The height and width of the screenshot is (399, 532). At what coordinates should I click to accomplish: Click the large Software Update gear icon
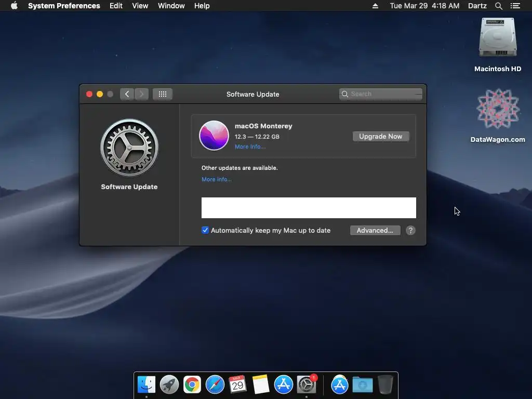pos(129,148)
